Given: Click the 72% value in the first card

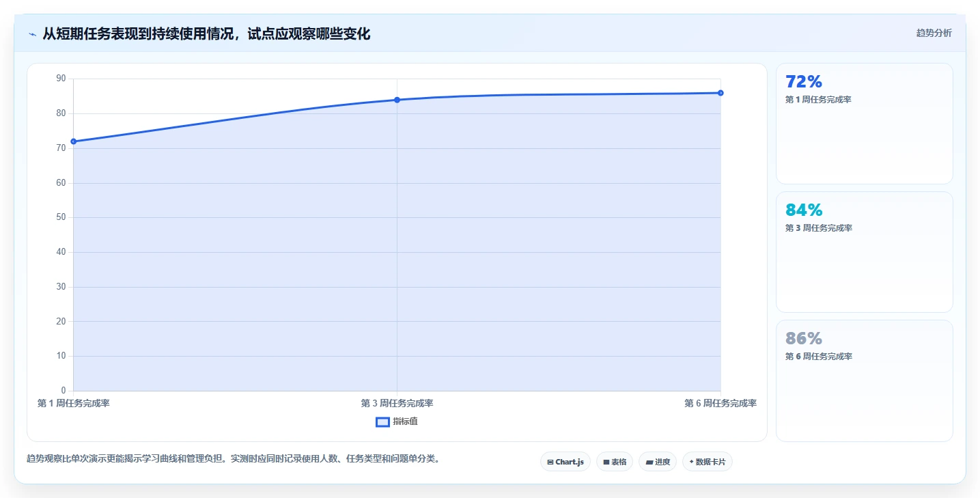Looking at the screenshot, I should [x=804, y=82].
